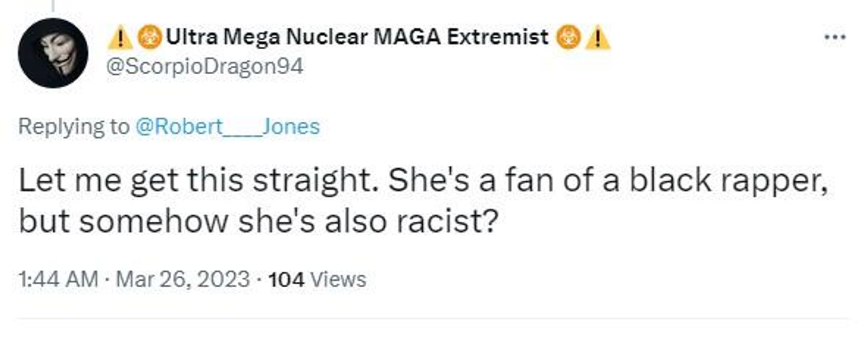Click the word 'Extremist' in the display name
The image size is (868, 338).
click(x=498, y=37)
